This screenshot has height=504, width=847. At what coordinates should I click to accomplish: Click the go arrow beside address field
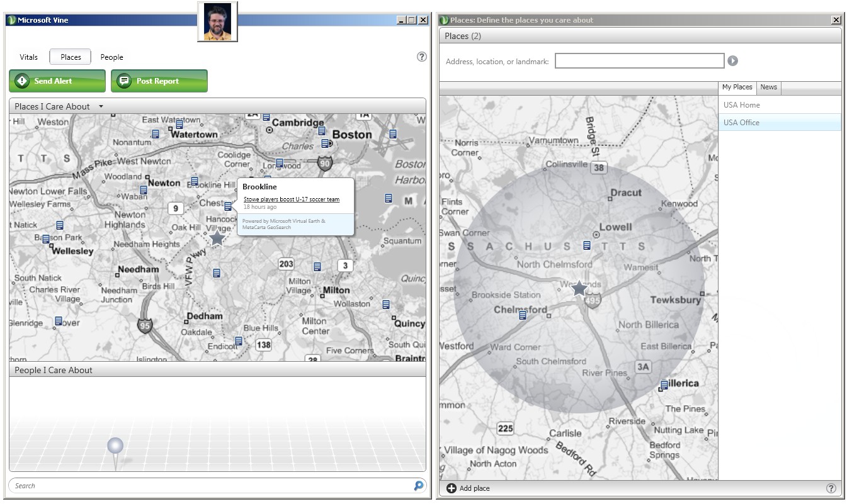[x=732, y=61]
